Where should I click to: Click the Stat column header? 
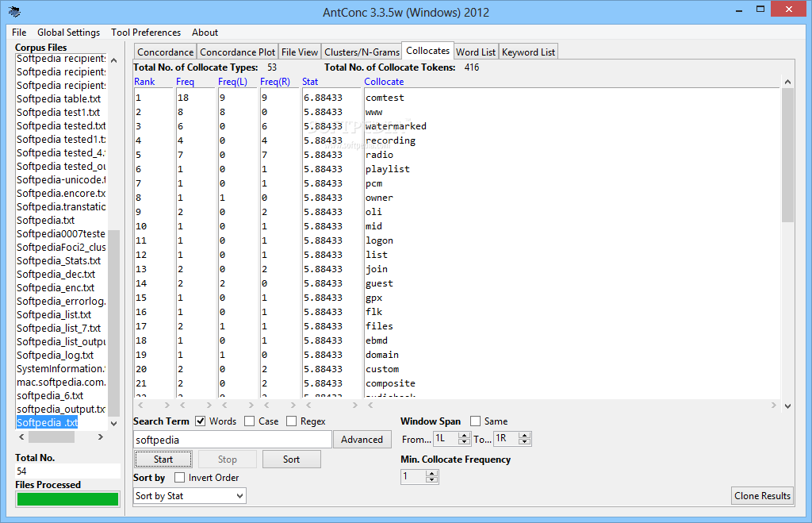coord(310,82)
